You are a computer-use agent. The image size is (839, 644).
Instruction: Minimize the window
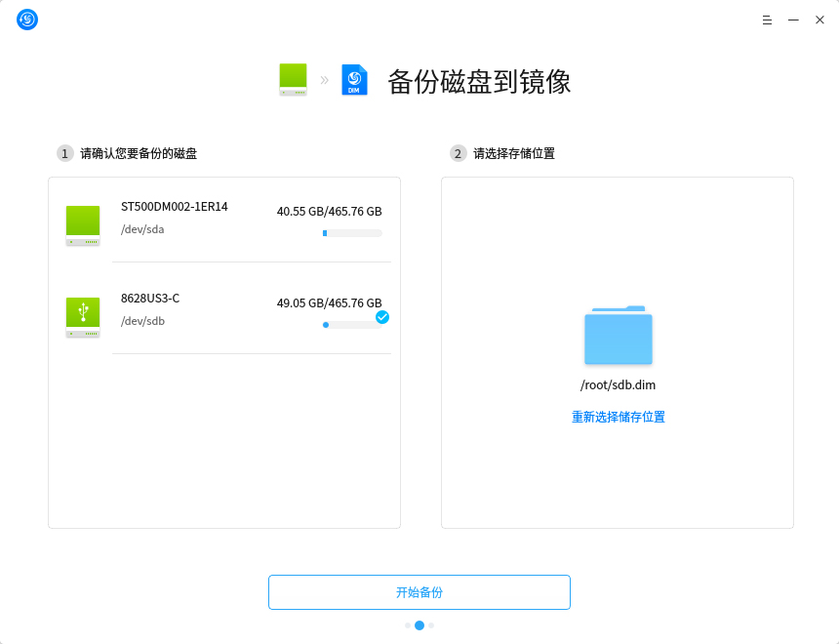[793, 20]
